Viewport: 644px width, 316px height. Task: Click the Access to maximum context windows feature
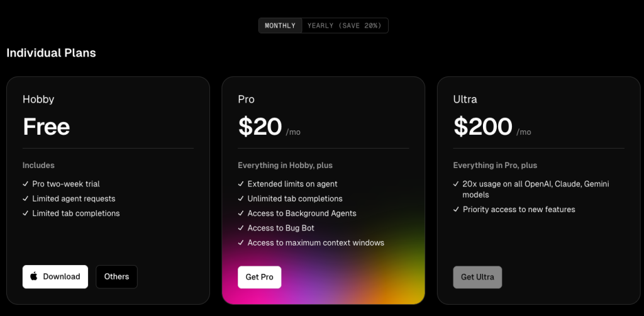[316, 243]
